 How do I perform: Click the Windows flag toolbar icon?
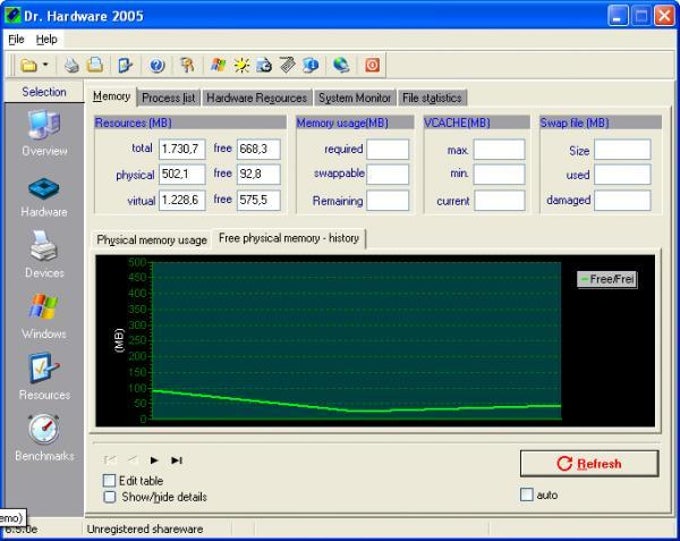tap(218, 66)
